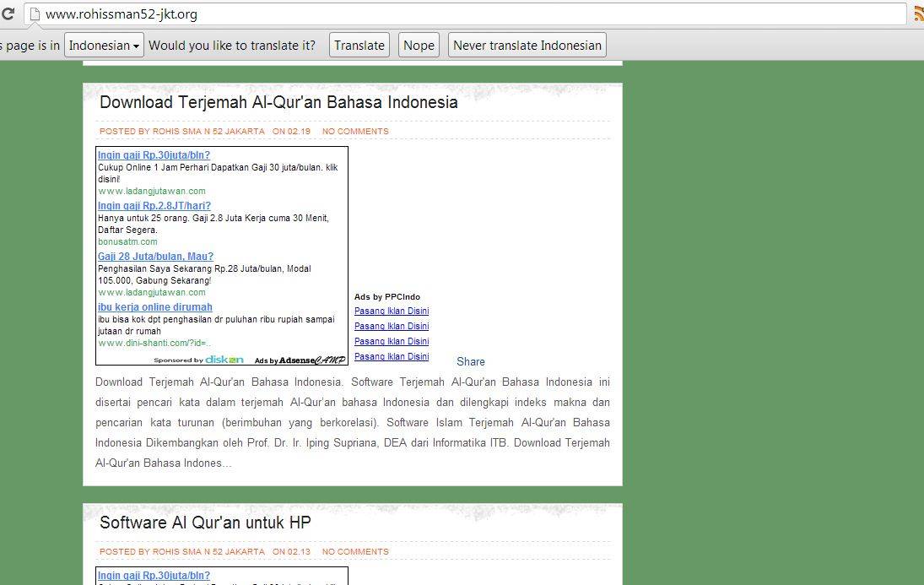Choose Never translate Indonesian
924x585 pixels.
(x=527, y=46)
